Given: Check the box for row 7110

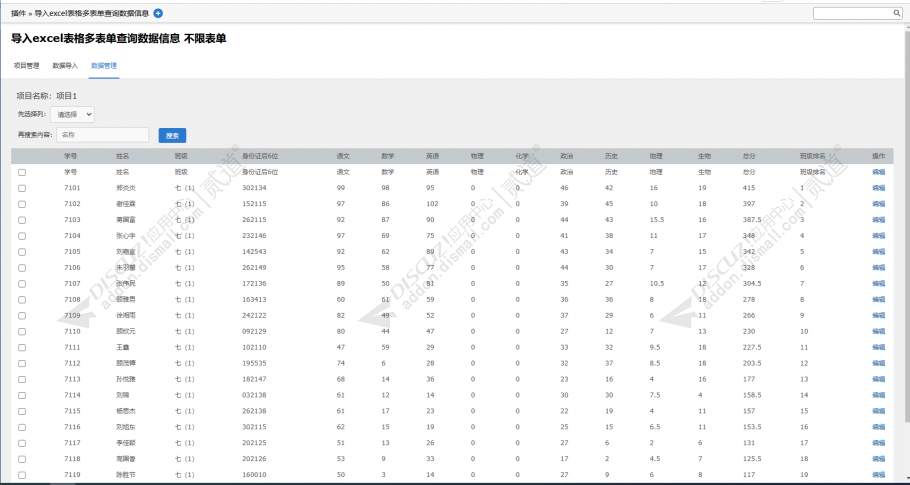Looking at the screenshot, I should click(22, 332).
